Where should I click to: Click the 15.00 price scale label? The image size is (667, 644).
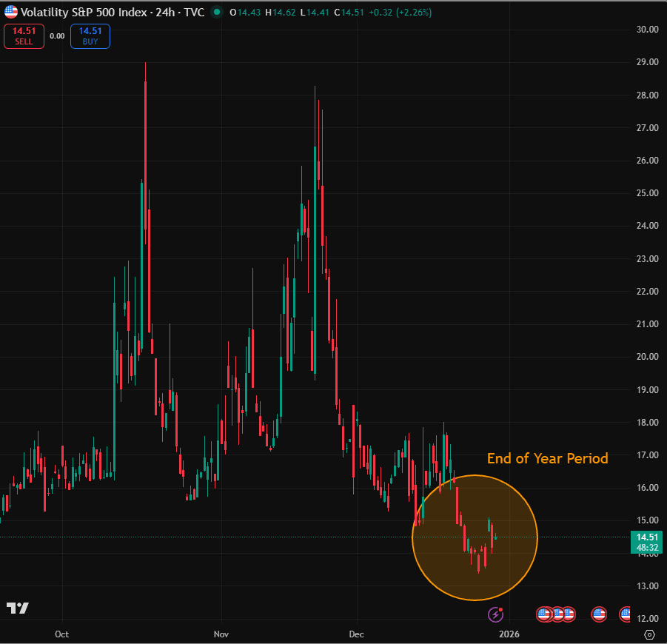click(x=648, y=520)
